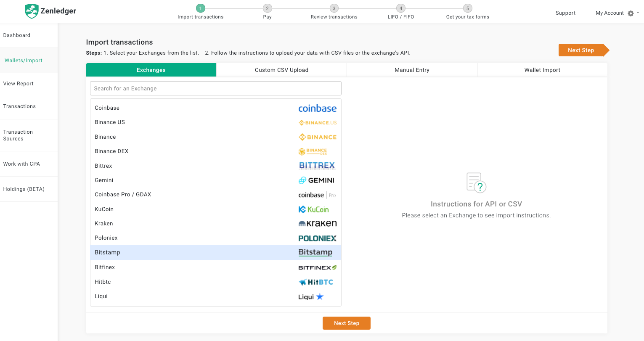This screenshot has width=644, height=341.
Task: Click the Binance US logo icon
Action: coord(317,123)
